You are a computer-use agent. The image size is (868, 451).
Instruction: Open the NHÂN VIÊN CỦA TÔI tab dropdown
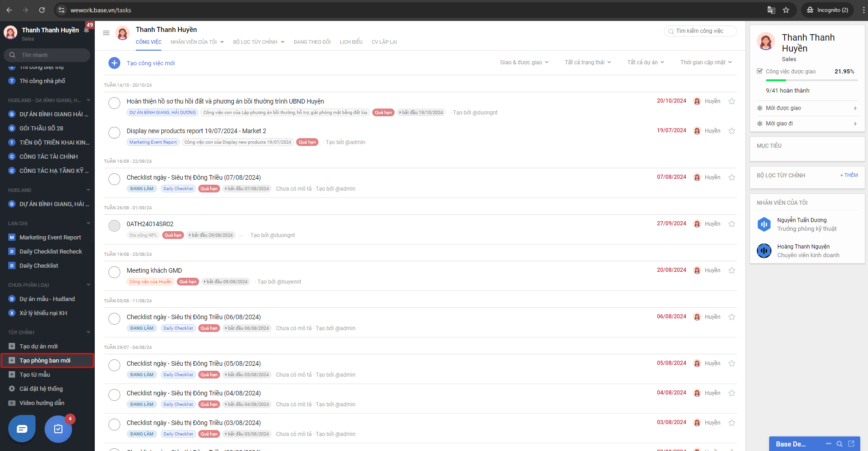coord(197,42)
